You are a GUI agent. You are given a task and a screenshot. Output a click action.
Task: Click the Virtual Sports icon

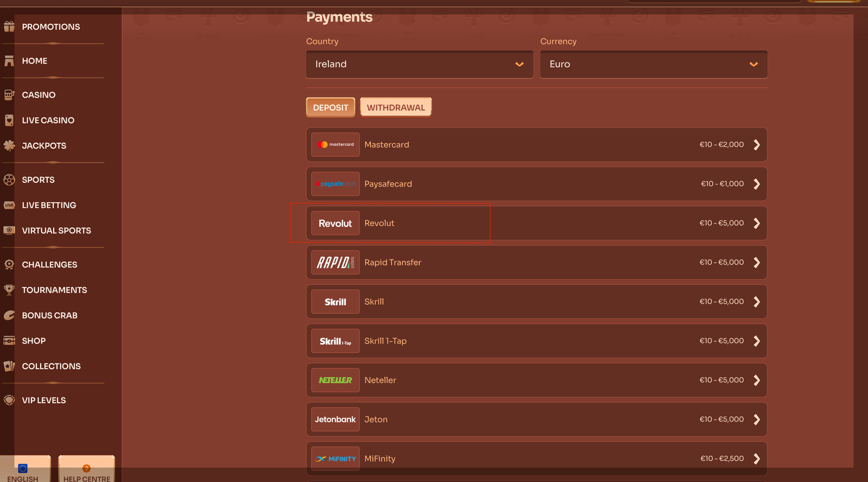9,231
